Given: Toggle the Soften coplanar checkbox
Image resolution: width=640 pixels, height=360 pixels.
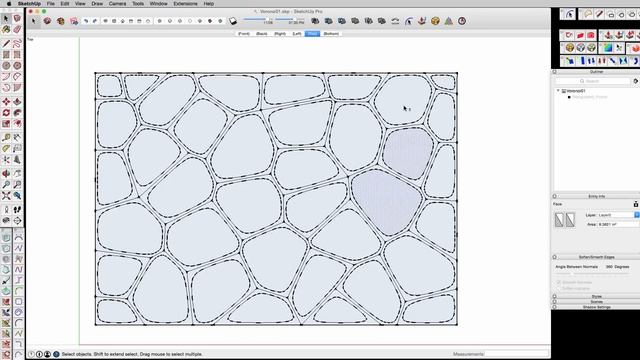Looking at the screenshot, I should point(559,289).
